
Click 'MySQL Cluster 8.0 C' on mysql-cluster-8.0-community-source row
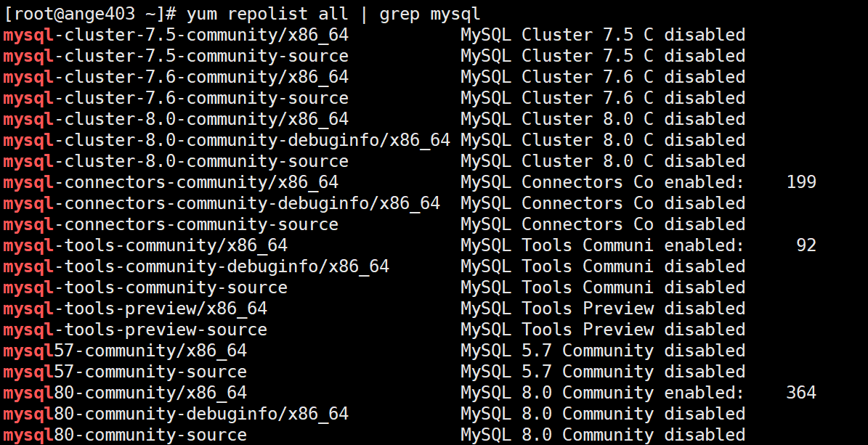(557, 162)
